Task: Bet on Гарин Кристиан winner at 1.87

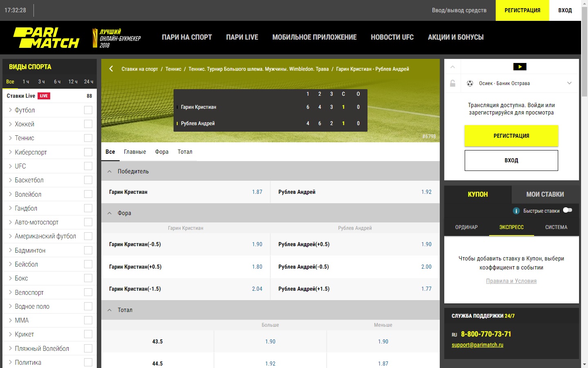Action: (186, 192)
